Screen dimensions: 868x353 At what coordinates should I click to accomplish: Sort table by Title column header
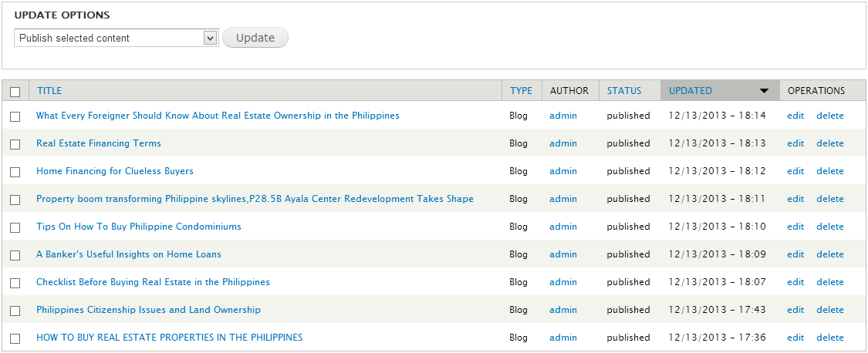[x=49, y=91]
